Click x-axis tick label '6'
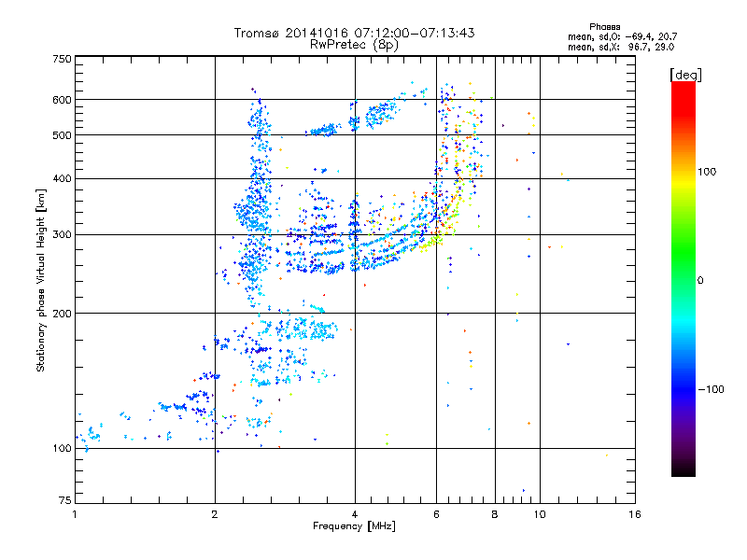Image resolution: width=747 pixels, height=560 pixels. tap(436, 514)
